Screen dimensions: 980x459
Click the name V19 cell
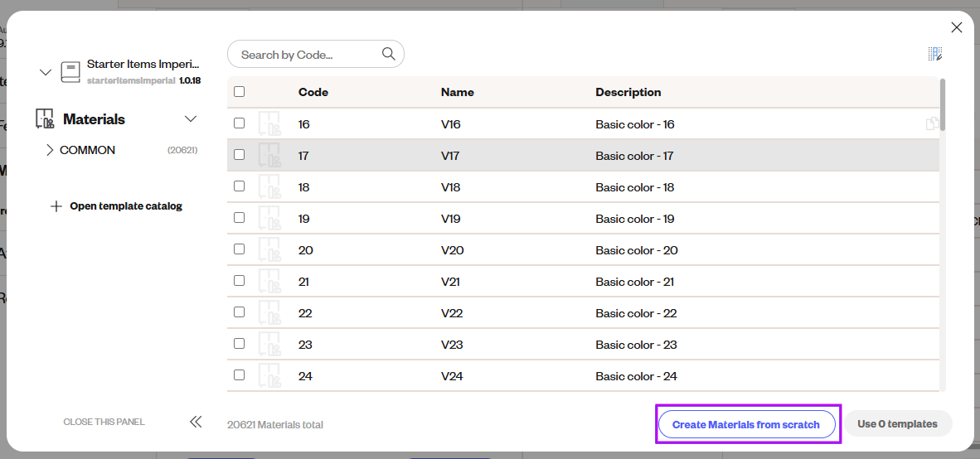(x=451, y=218)
